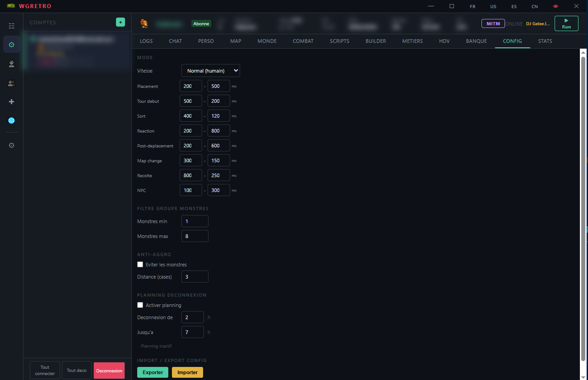Open the MONDE tab
Screen dimensions: 588x380
coord(267,41)
